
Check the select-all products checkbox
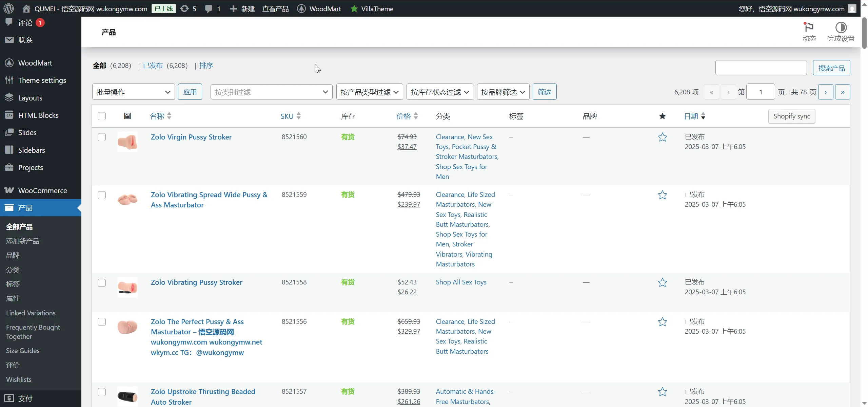pyautogui.click(x=102, y=116)
